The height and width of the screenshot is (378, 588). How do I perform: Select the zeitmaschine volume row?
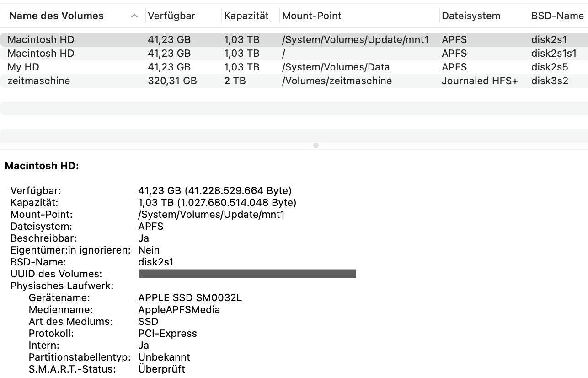tap(39, 81)
